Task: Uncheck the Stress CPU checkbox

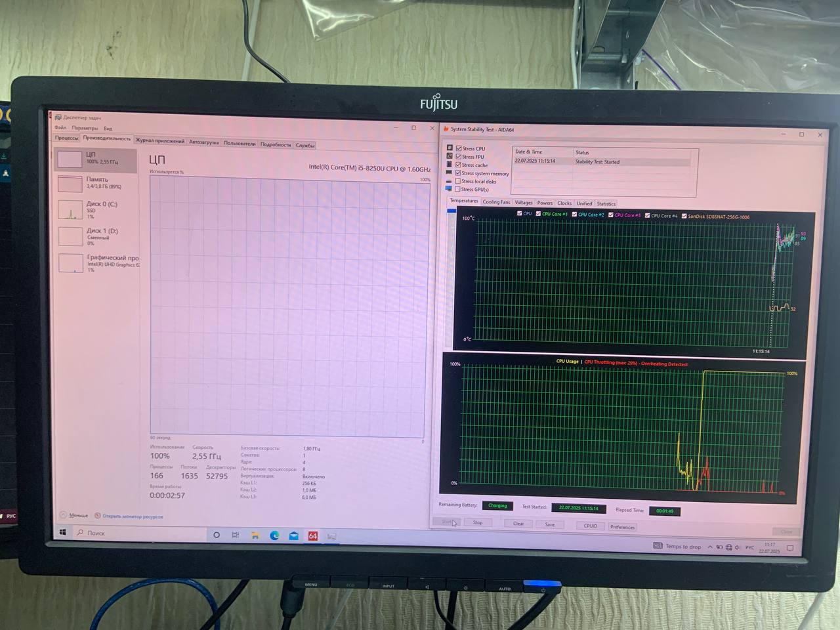Action: point(459,148)
